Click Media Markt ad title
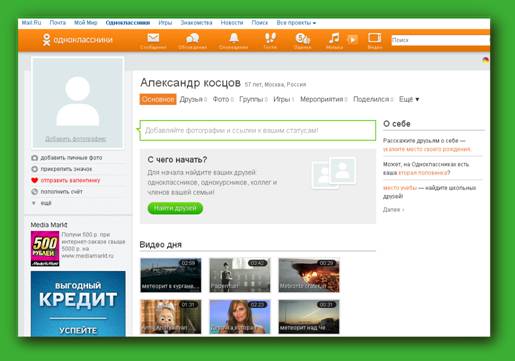 (49, 225)
